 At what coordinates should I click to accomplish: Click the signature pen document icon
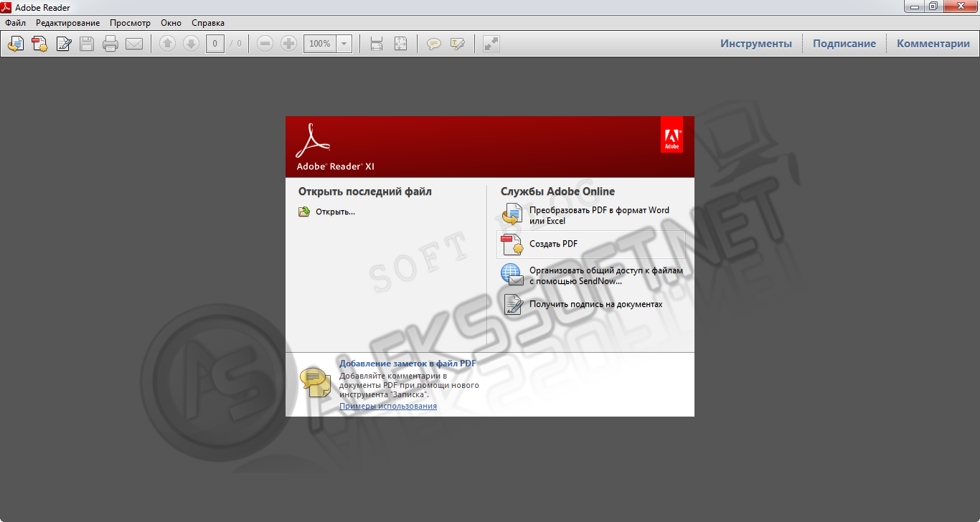click(x=512, y=305)
